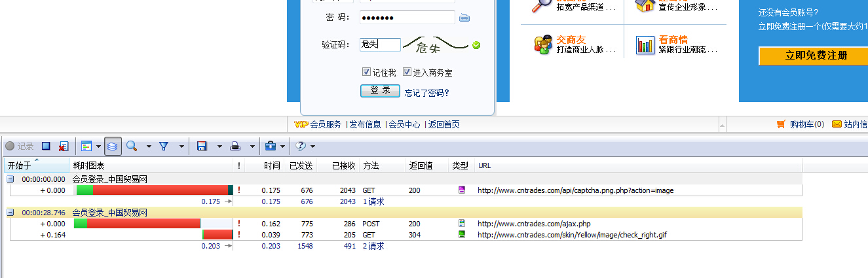Click the magnifier find icon
The width and height of the screenshot is (868, 278).
[x=132, y=147]
